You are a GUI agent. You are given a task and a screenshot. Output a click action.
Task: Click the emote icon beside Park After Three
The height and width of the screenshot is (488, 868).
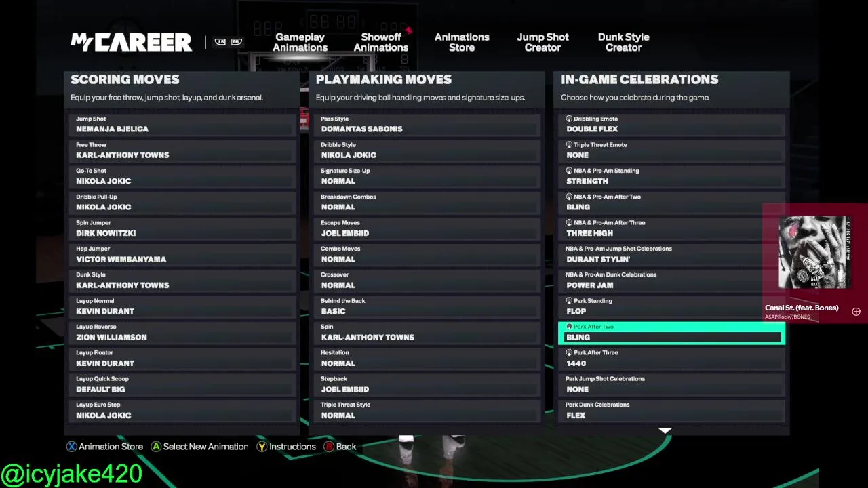[x=569, y=352]
